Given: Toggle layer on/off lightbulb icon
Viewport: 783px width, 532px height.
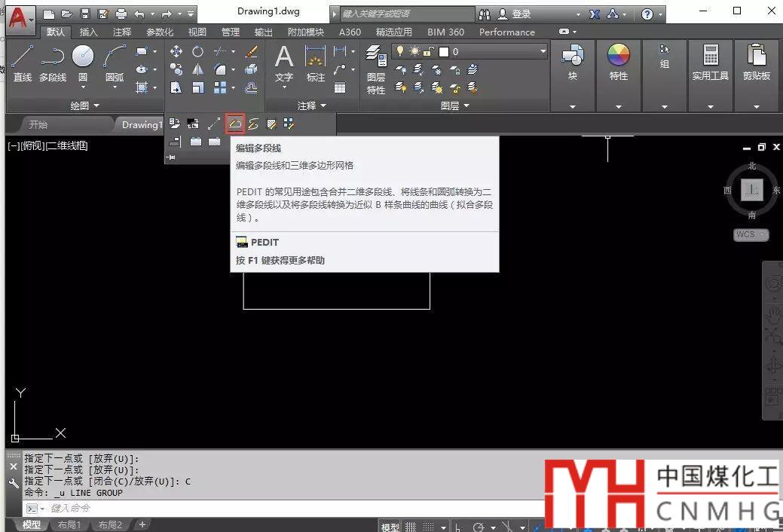Looking at the screenshot, I should 400,52.
